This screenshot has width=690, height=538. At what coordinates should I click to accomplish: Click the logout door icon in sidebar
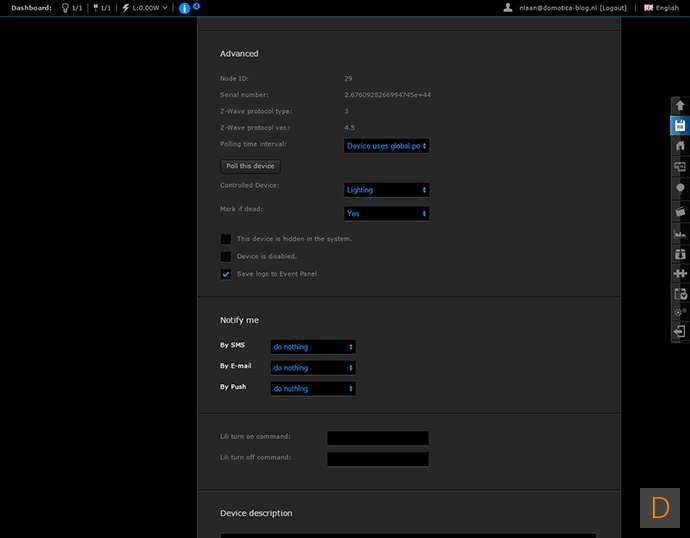pos(680,333)
